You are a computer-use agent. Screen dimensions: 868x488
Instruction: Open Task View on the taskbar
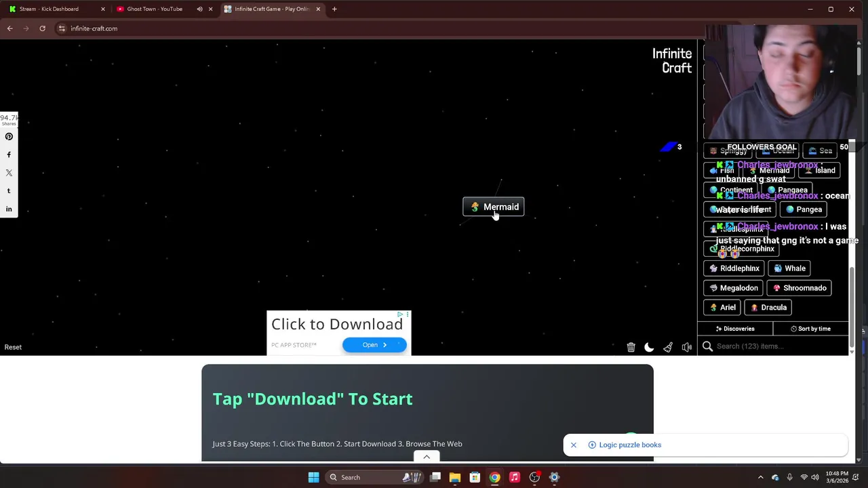tap(435, 477)
